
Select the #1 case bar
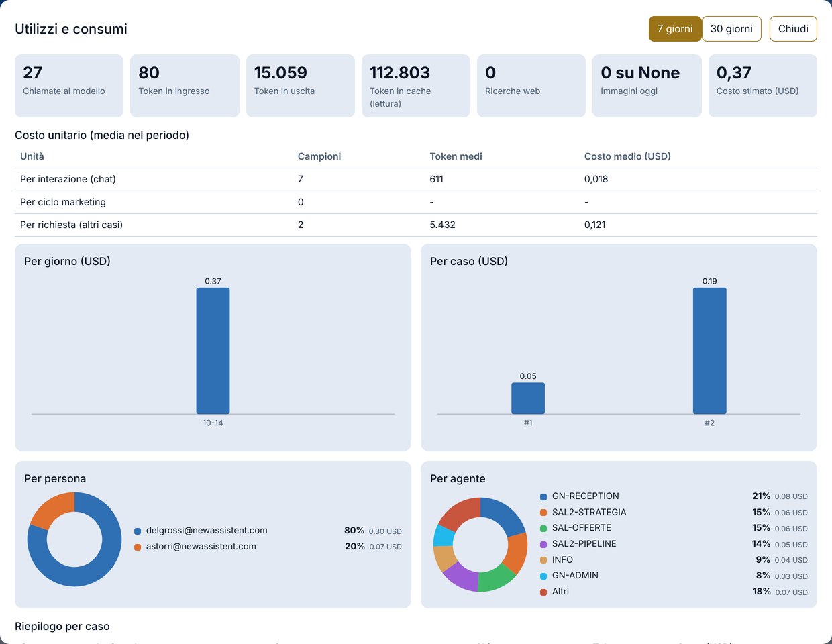pyautogui.click(x=528, y=398)
